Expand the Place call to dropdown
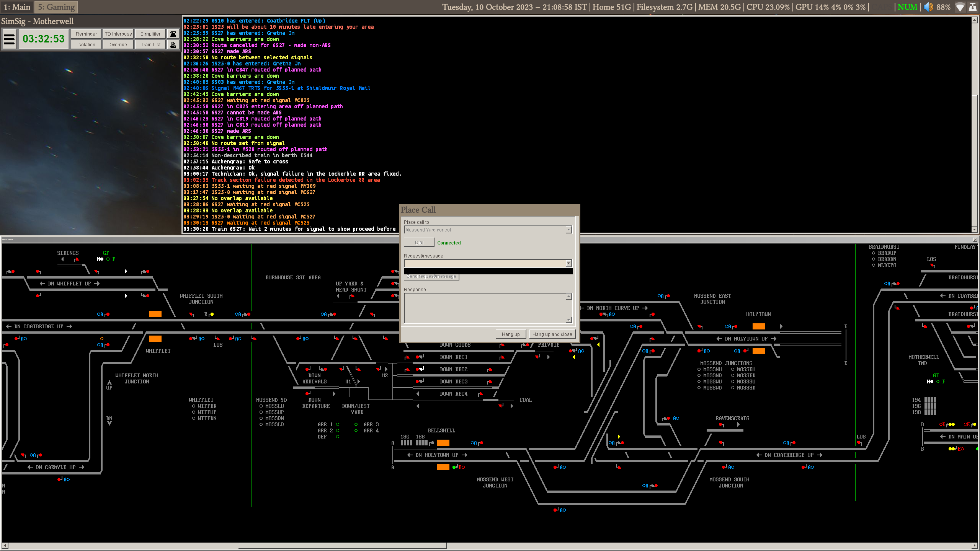The height and width of the screenshot is (551, 980). pos(568,230)
